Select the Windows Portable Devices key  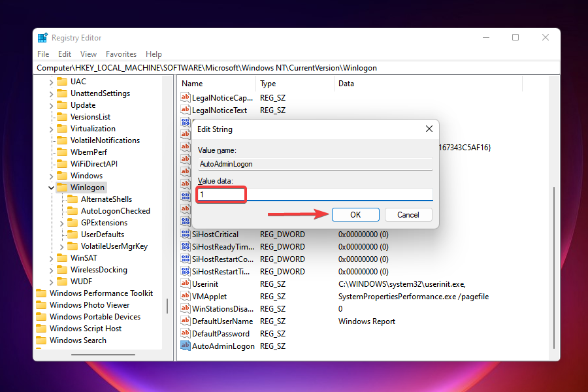[x=95, y=317]
